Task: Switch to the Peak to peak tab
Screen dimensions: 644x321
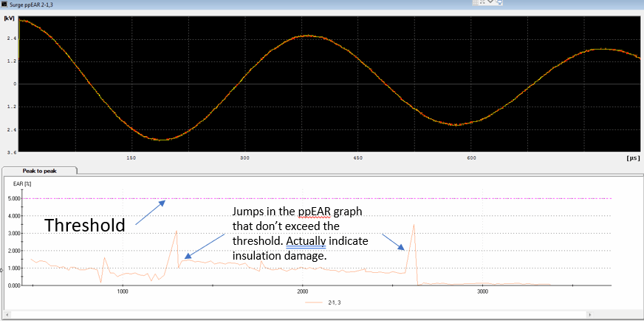Action: (39, 170)
